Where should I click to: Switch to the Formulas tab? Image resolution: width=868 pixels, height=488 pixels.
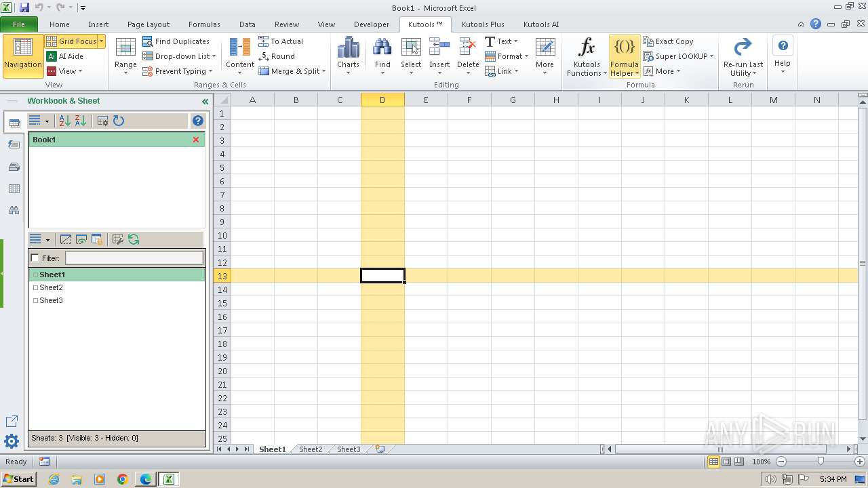pyautogui.click(x=204, y=24)
